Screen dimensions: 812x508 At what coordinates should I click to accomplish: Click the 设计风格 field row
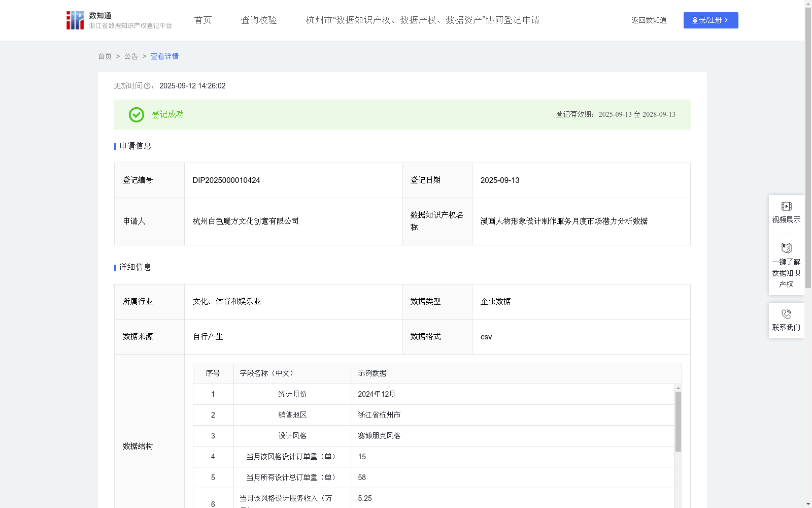[434, 436]
